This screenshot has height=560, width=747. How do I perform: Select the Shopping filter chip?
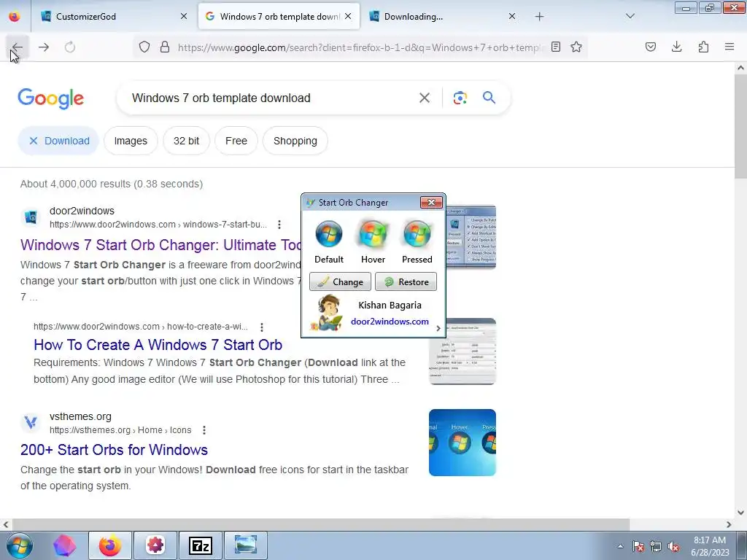295,141
